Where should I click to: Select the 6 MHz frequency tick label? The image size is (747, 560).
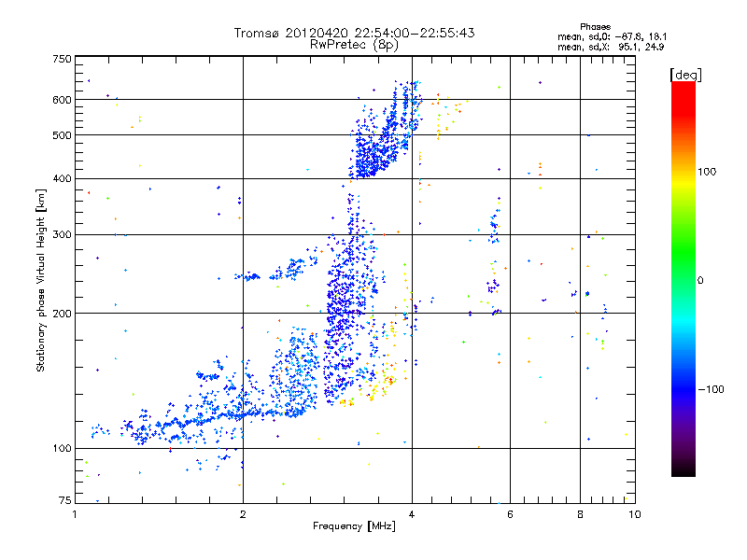[510, 514]
